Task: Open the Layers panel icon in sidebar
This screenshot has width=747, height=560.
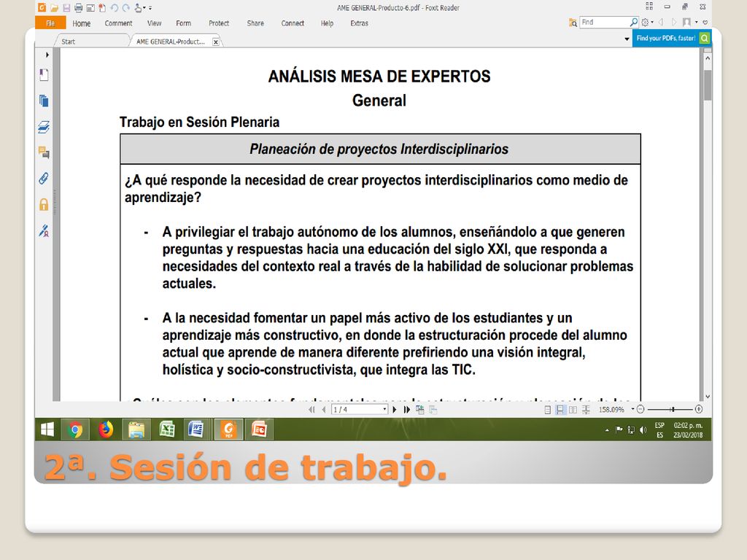Action: [44, 127]
